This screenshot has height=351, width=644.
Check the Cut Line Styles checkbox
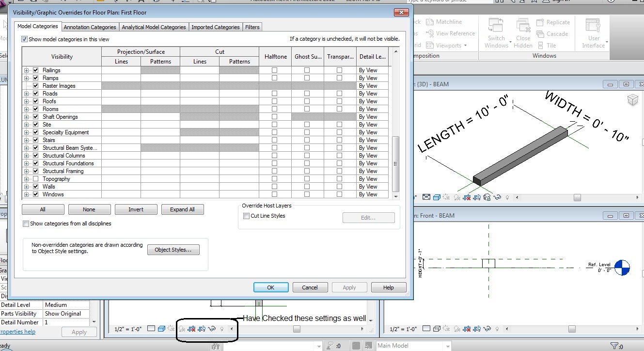point(247,216)
